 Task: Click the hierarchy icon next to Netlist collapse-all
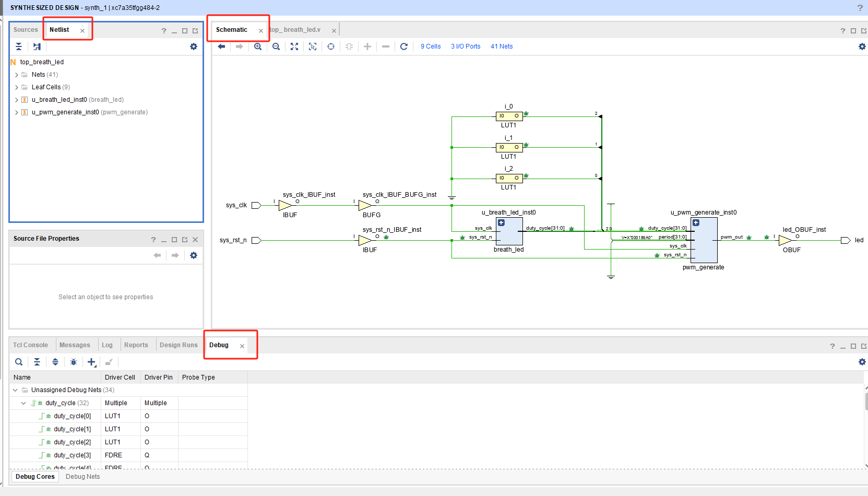(x=37, y=46)
